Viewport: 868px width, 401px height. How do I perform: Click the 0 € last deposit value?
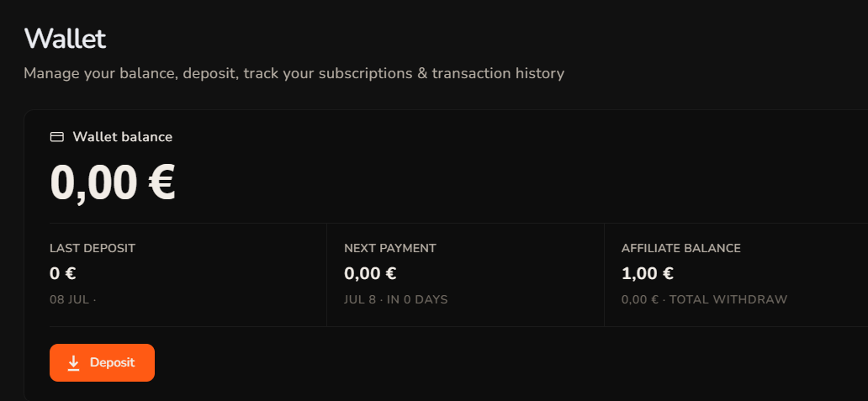coord(62,273)
